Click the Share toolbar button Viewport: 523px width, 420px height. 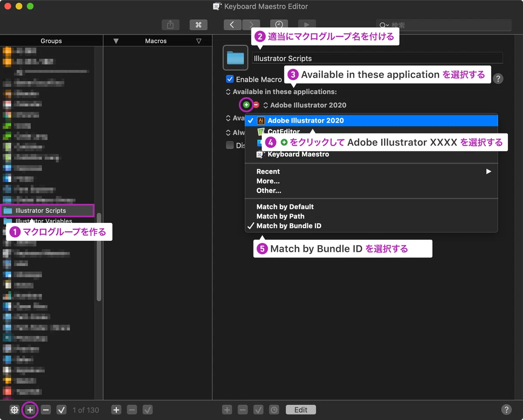click(x=170, y=25)
